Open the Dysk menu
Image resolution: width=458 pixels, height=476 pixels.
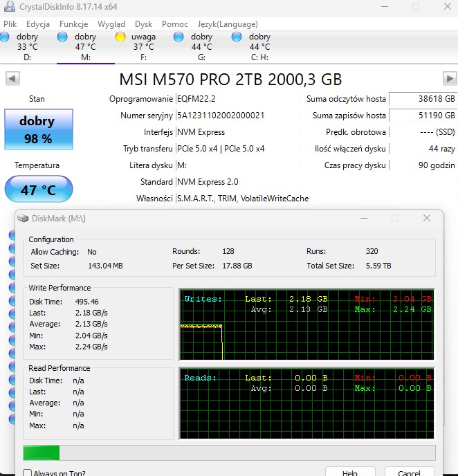[143, 24]
